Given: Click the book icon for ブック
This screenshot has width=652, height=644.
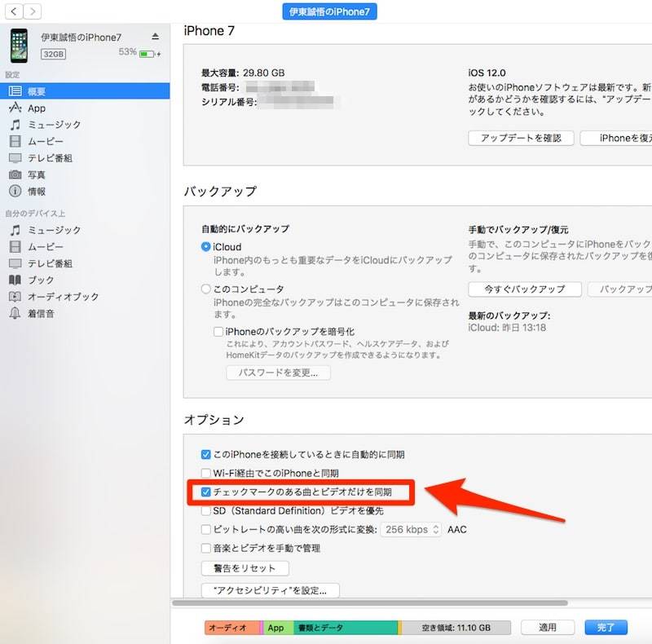Looking at the screenshot, I should point(15,280).
